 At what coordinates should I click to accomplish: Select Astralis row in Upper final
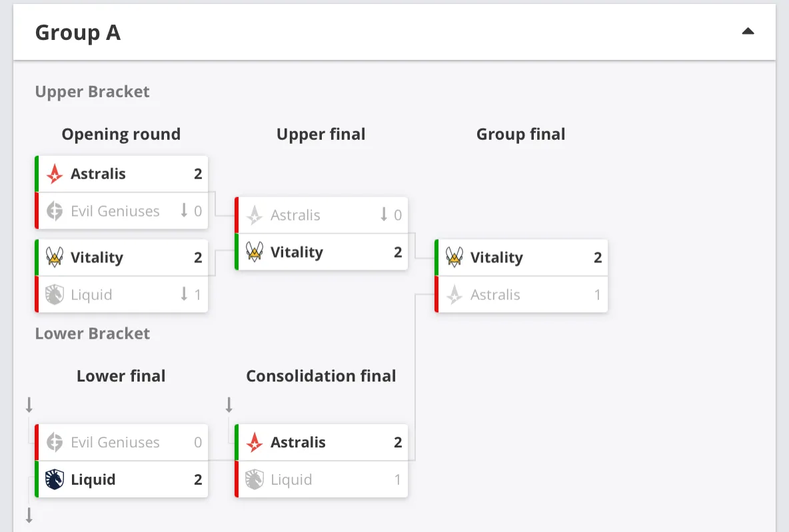tap(322, 214)
